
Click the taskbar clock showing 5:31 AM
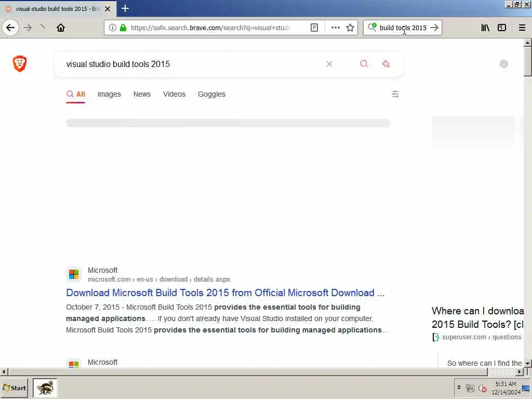point(506,388)
